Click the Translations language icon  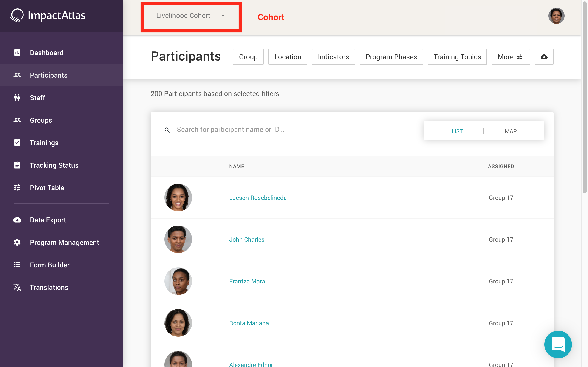17,287
